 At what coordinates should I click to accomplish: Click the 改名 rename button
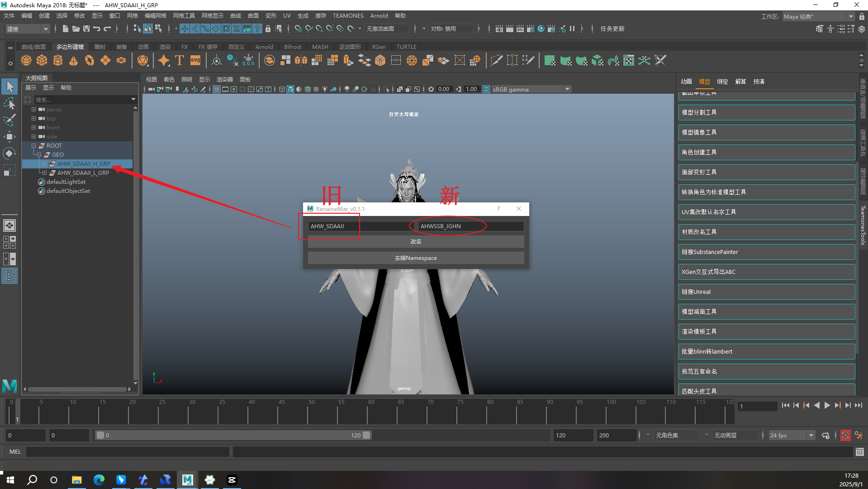[416, 242]
